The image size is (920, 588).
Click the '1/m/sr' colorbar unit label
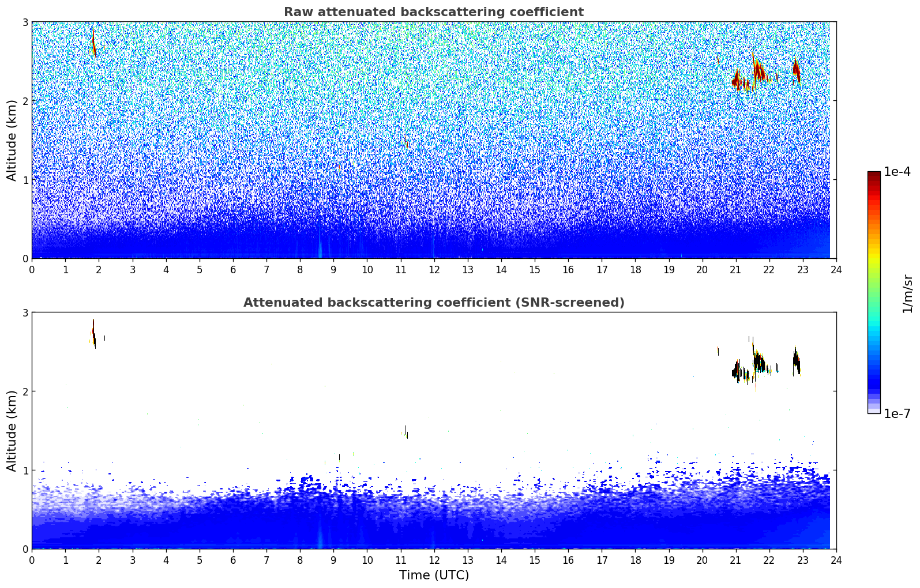[907, 293]
